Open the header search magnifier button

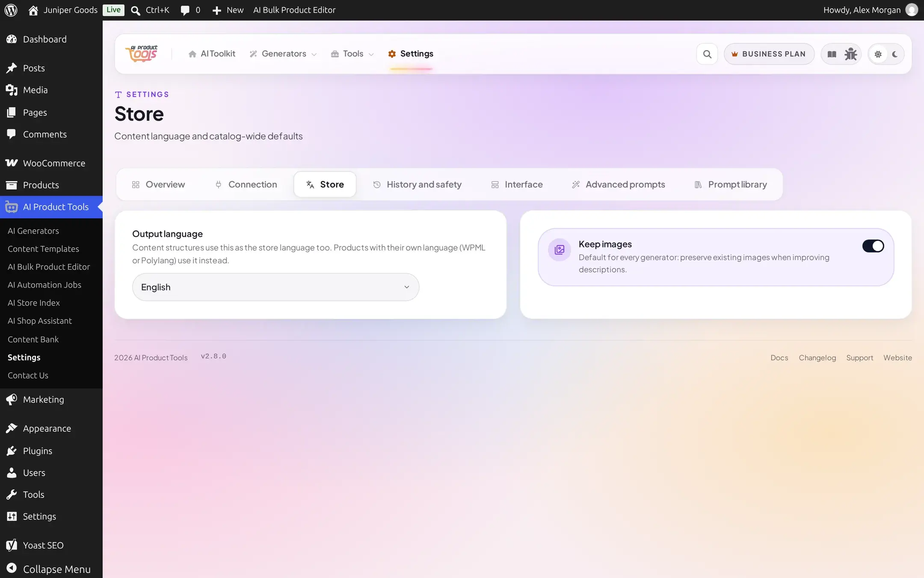(707, 54)
